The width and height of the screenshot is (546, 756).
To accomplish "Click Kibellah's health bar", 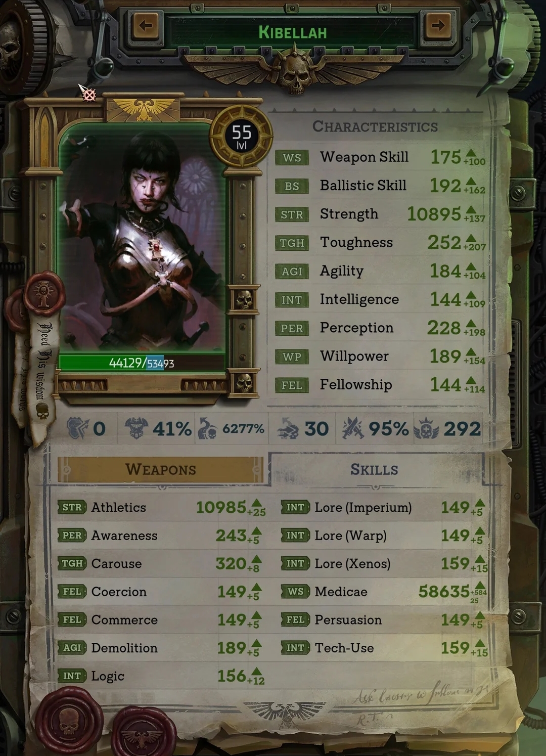I will [x=142, y=363].
